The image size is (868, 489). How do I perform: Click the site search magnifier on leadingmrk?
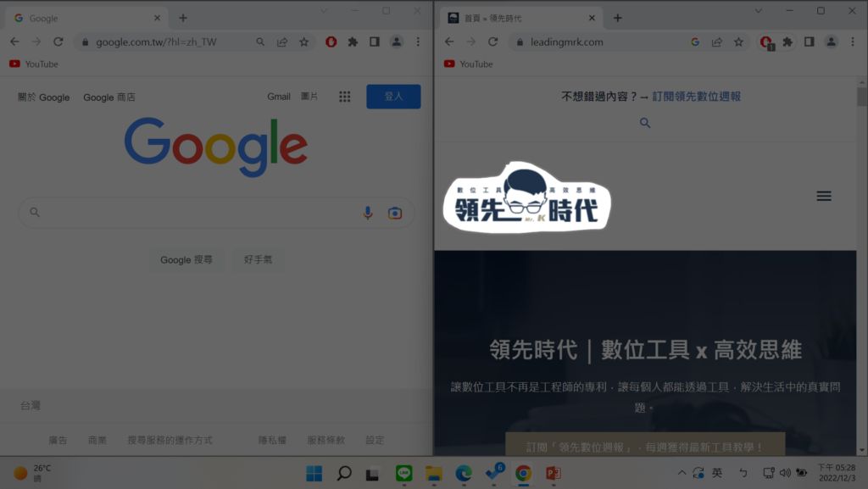(x=645, y=123)
